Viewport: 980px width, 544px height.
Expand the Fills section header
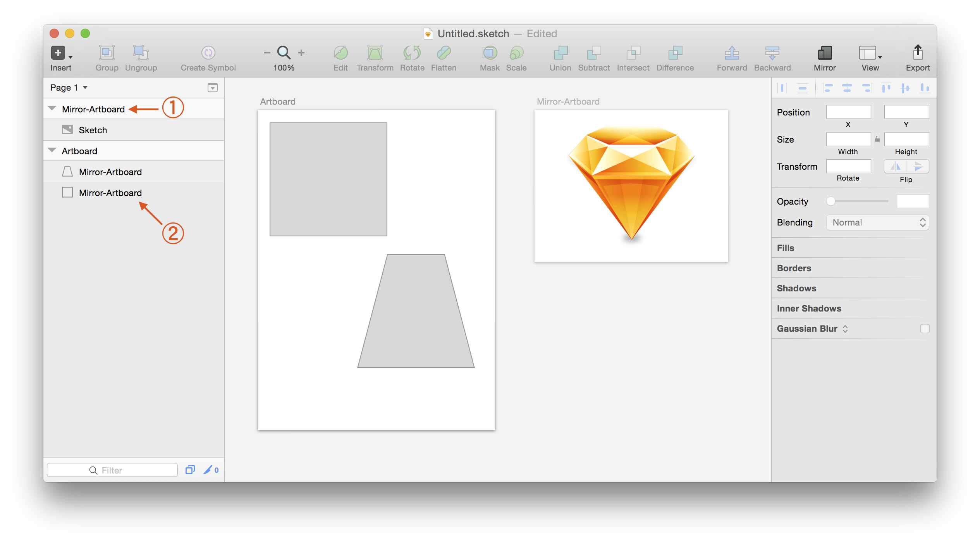pos(786,248)
